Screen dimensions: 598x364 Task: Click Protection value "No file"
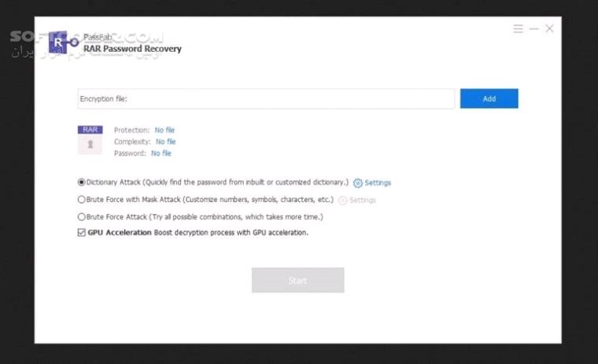[164, 130]
